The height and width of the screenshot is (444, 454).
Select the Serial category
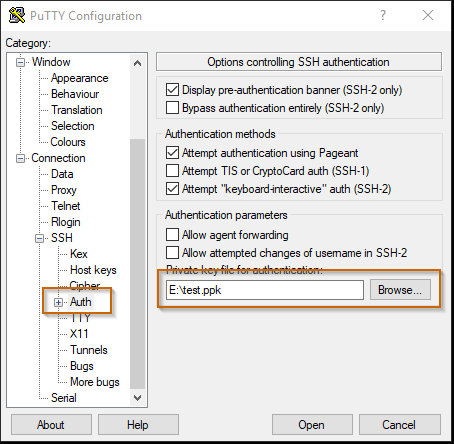coord(64,398)
